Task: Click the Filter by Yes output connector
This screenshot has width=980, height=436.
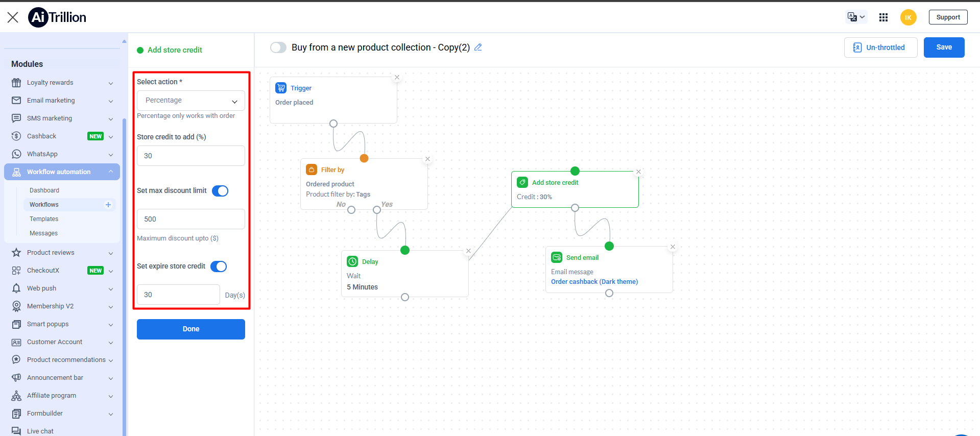Action: 377,210
